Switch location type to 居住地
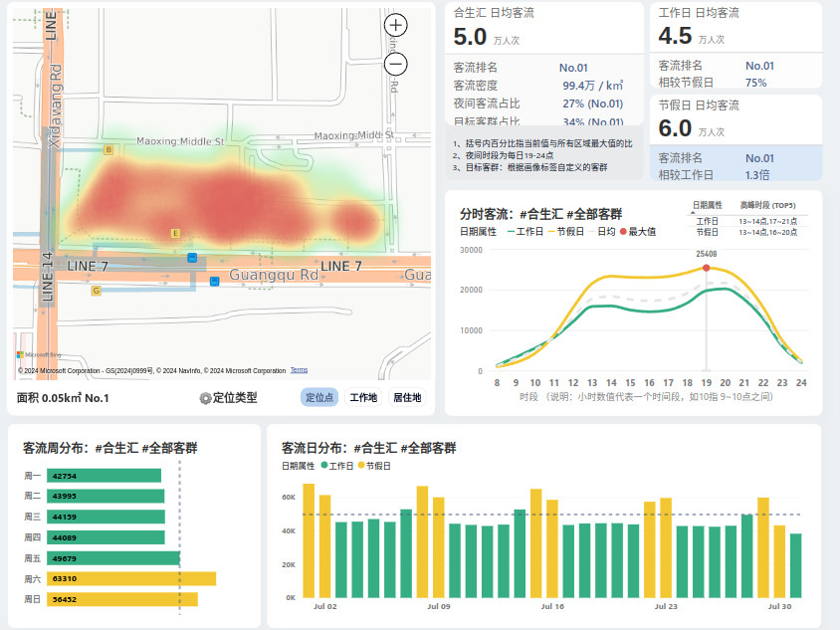This screenshot has height=630, width=840. pos(407,397)
